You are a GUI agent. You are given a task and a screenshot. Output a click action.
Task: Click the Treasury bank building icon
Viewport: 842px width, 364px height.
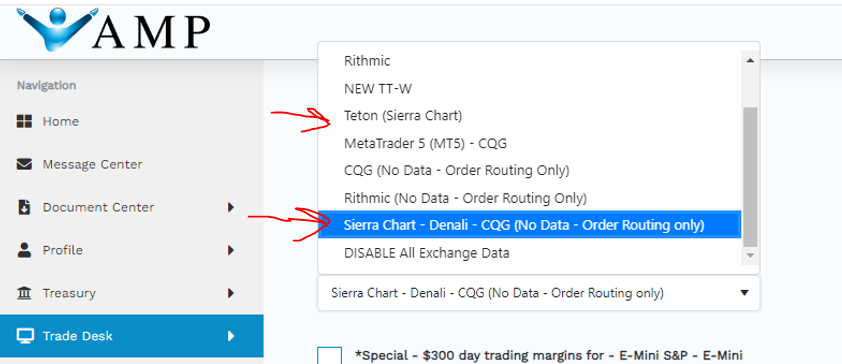pos(24,293)
